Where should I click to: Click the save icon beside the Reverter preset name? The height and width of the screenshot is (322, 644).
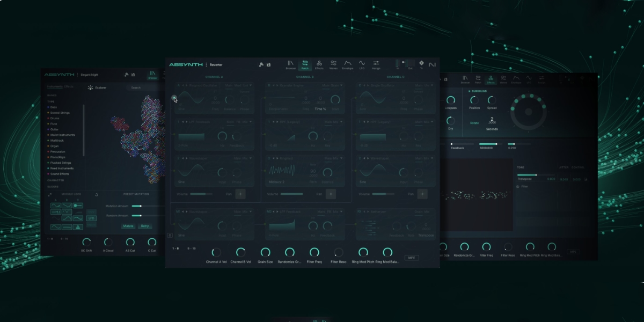pos(268,65)
